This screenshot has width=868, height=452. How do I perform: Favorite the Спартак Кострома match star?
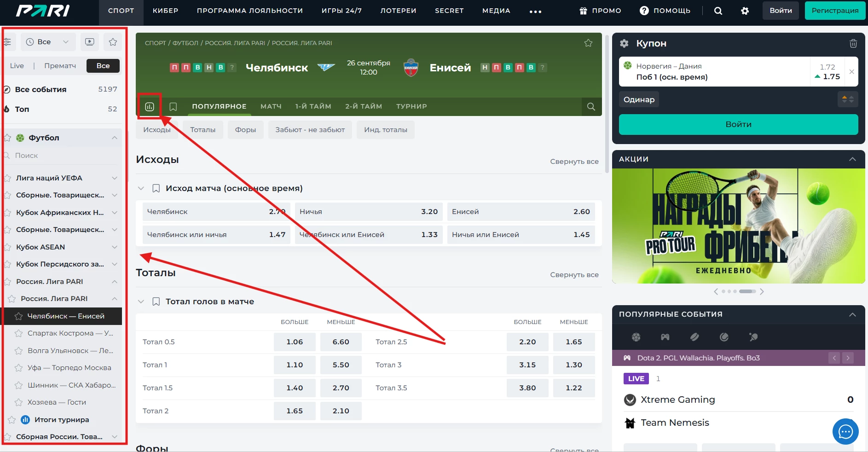(x=18, y=333)
